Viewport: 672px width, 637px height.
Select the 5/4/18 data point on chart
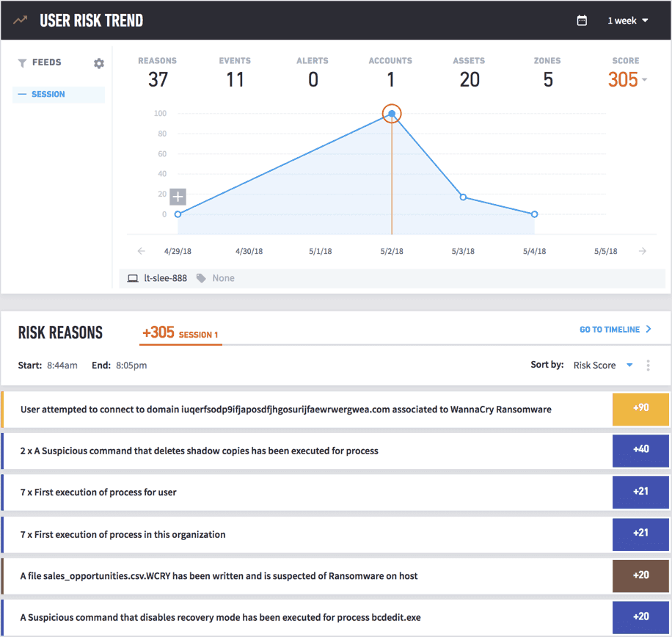click(x=534, y=214)
